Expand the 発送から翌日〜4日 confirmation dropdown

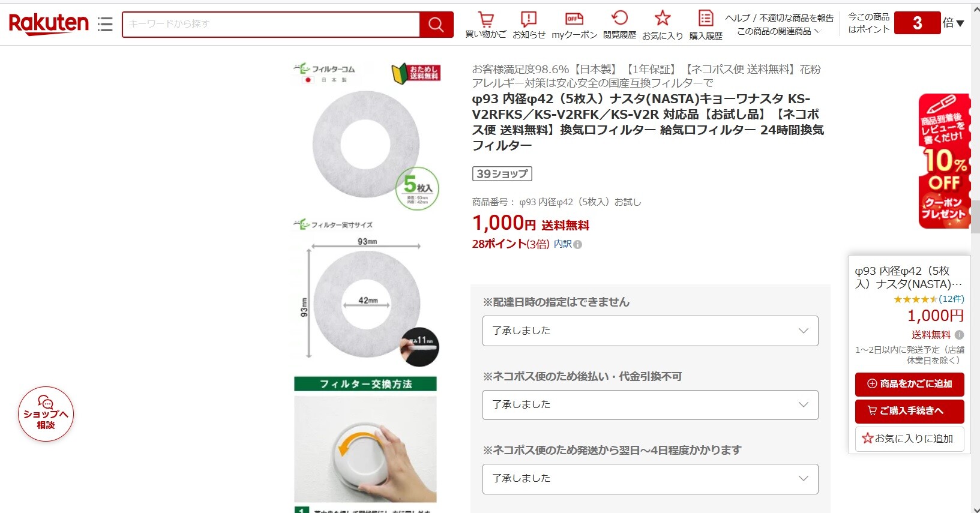(650, 479)
